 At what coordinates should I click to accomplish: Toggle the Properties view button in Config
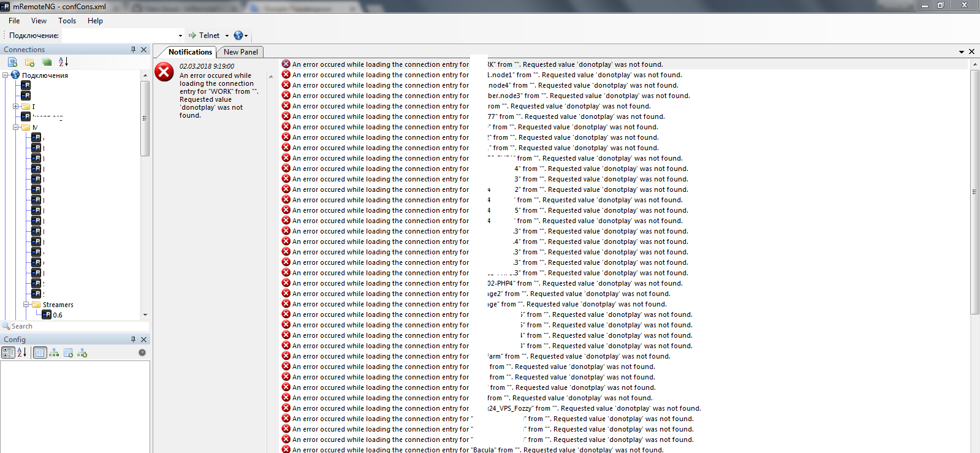pos(40,352)
